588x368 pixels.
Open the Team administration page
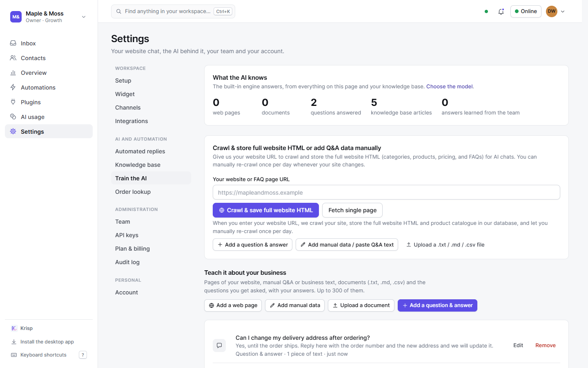(151, 222)
